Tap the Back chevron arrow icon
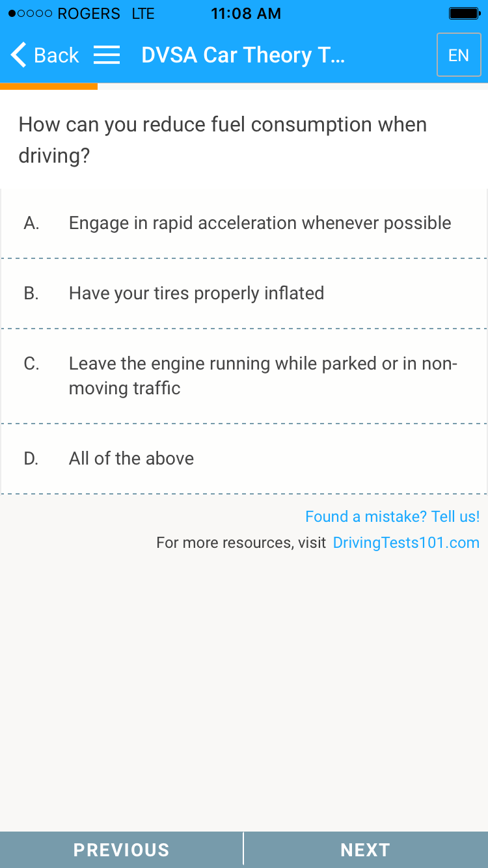The height and width of the screenshot is (868, 488). pyautogui.click(x=20, y=55)
